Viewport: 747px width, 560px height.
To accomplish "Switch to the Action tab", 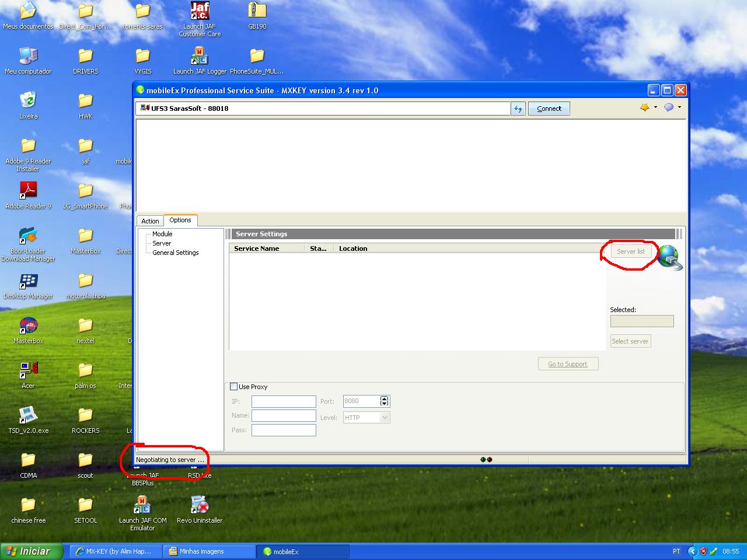I will click(150, 221).
